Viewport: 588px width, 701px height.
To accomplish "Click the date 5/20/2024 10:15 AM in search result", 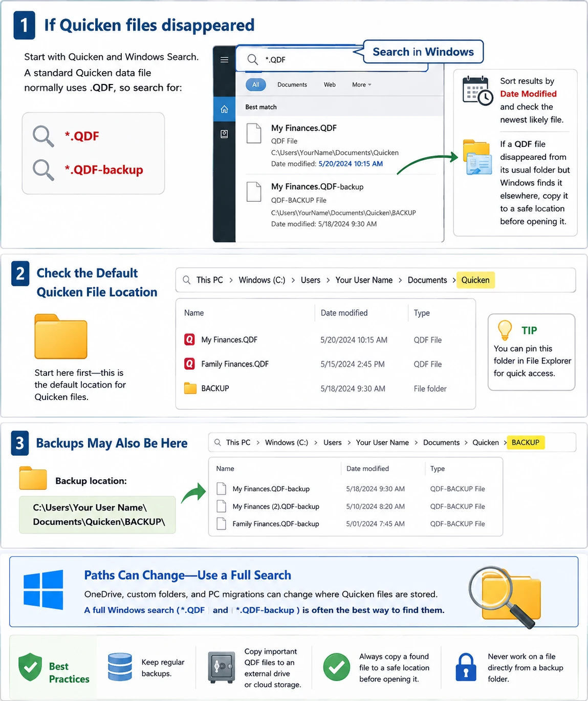I will point(351,164).
